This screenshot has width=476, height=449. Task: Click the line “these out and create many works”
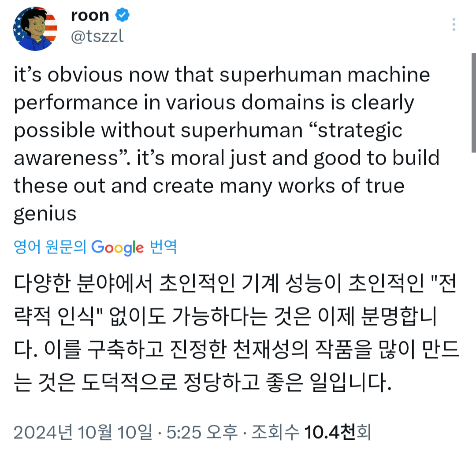pos(209,186)
